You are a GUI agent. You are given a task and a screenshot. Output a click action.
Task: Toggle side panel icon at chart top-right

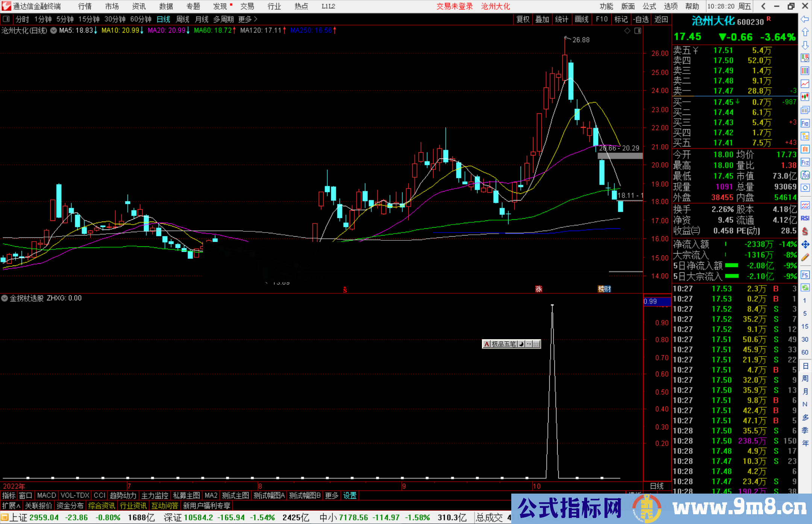[638, 31]
